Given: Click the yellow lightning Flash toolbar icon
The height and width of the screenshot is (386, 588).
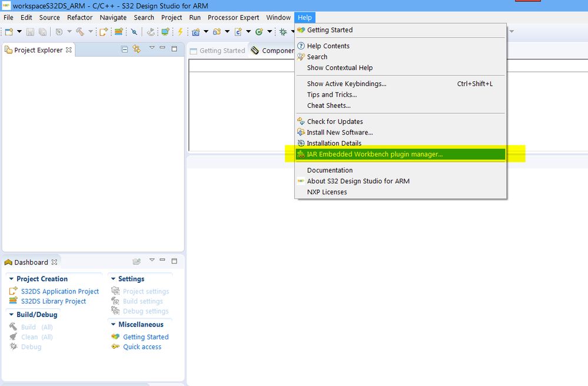Looking at the screenshot, I should [180, 32].
